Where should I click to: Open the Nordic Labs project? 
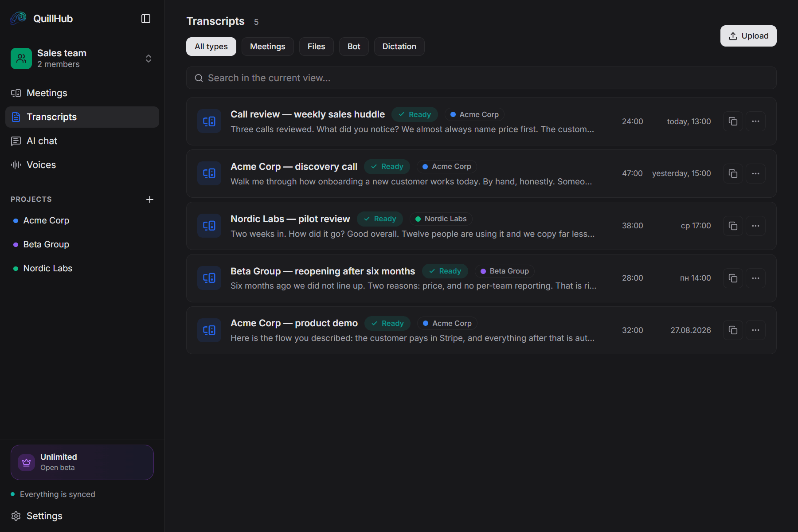pos(82,269)
